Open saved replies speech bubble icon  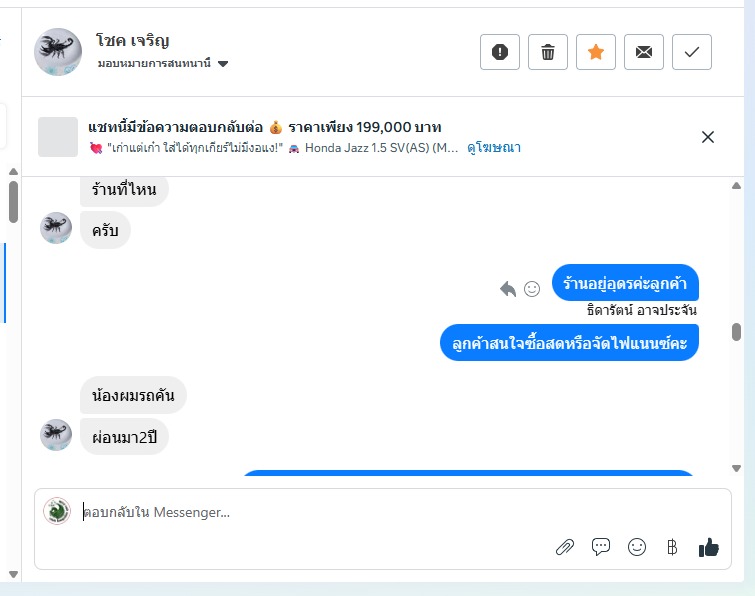pos(601,547)
